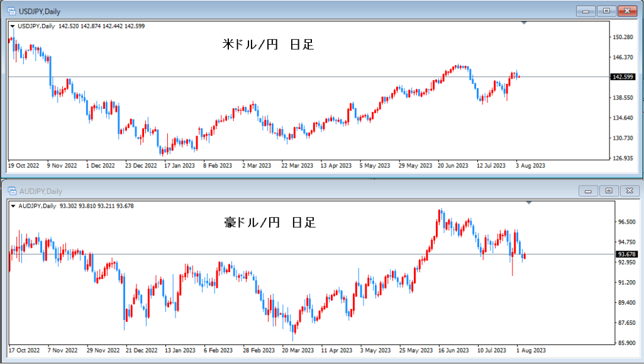Maximize the AUDJPY chart window
The height and width of the screenshot is (364, 644).
(608, 191)
